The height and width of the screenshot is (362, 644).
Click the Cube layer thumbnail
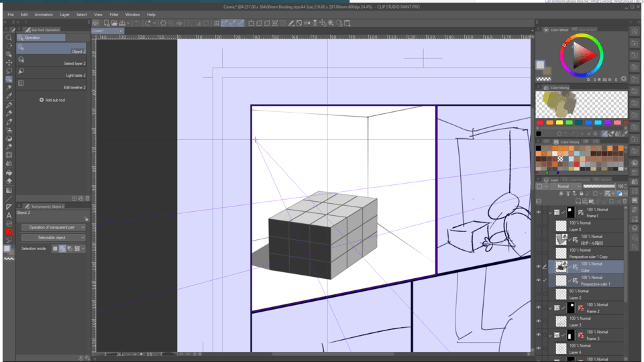point(561,267)
